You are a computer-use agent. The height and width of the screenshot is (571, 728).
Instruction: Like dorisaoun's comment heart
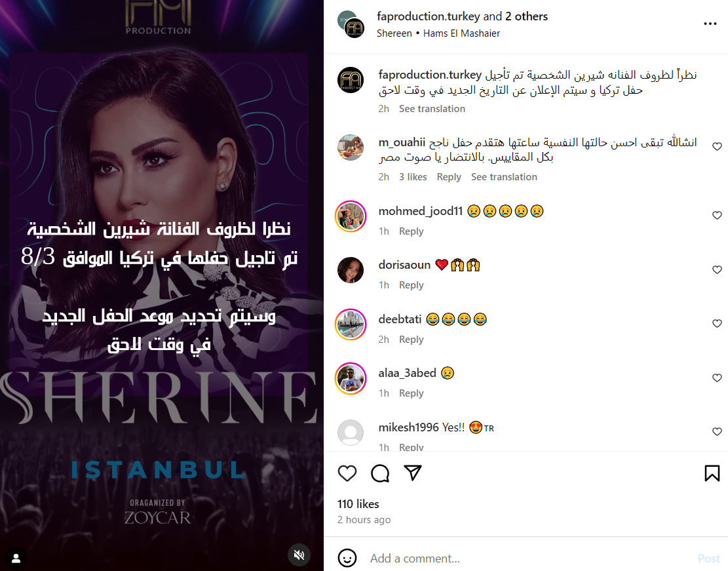pos(717,269)
